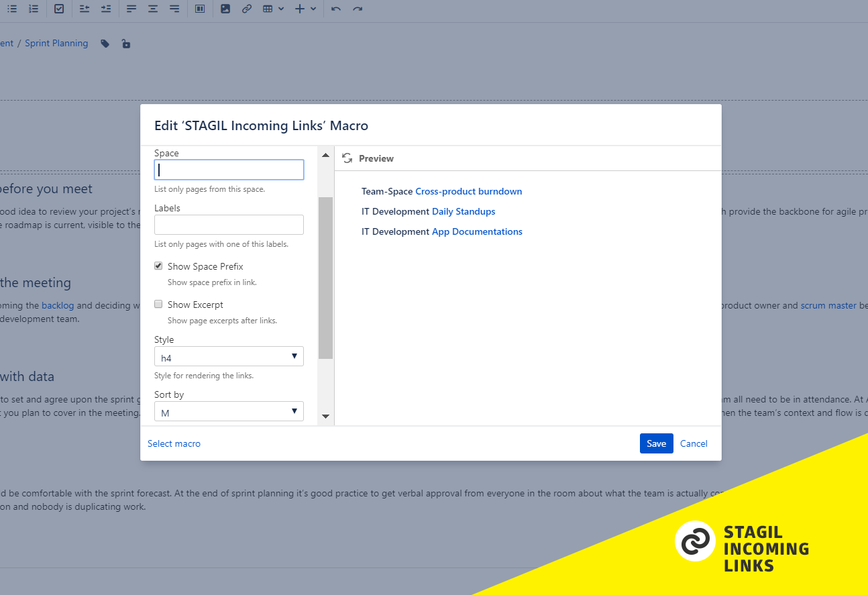Insert an image or file

point(225,9)
